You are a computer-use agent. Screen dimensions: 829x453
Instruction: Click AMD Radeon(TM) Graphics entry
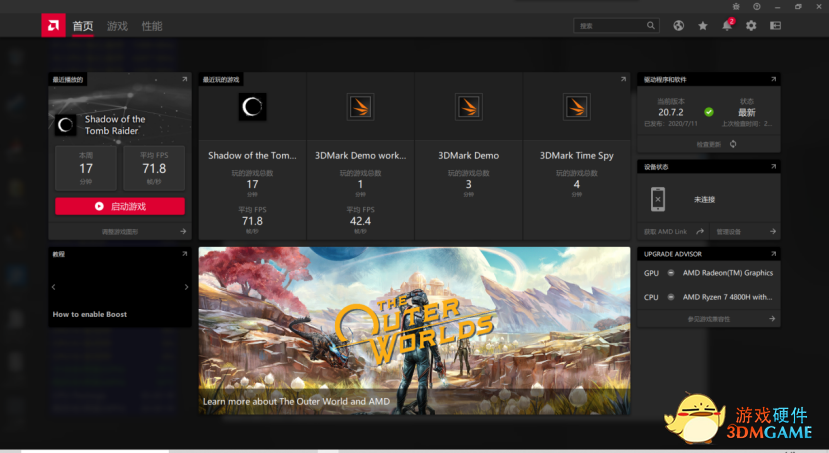click(x=727, y=273)
